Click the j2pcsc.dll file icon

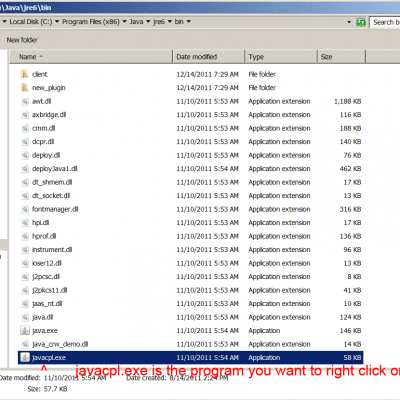tap(25, 277)
